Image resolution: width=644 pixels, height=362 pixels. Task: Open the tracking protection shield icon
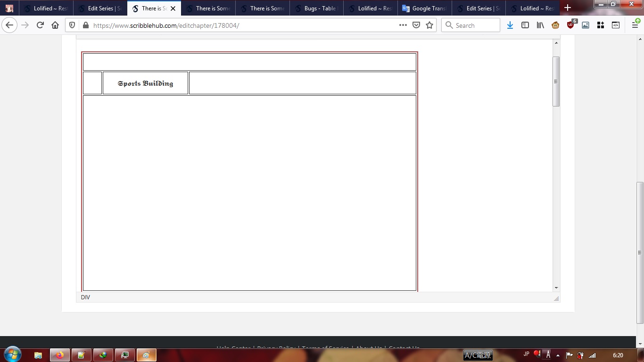(72, 25)
